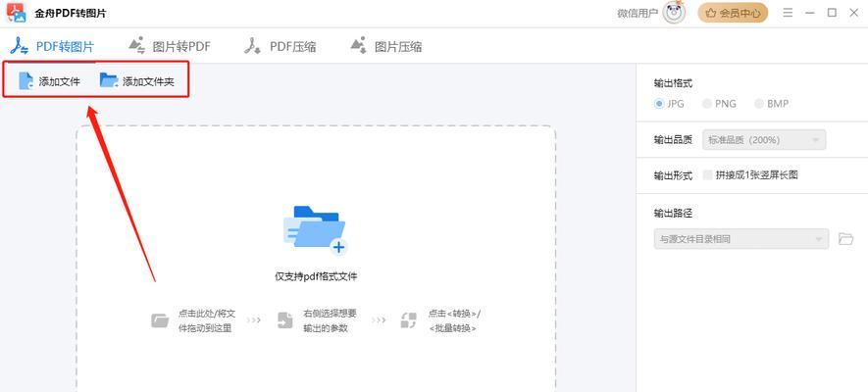Click the gray folder icon beside 点击此处
Viewport: 868px width, 392px height.
160,320
